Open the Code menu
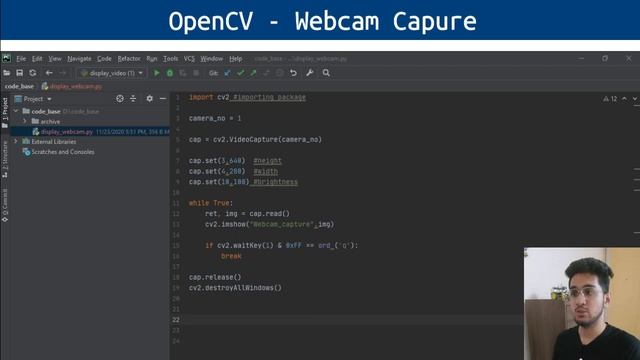 point(104,59)
